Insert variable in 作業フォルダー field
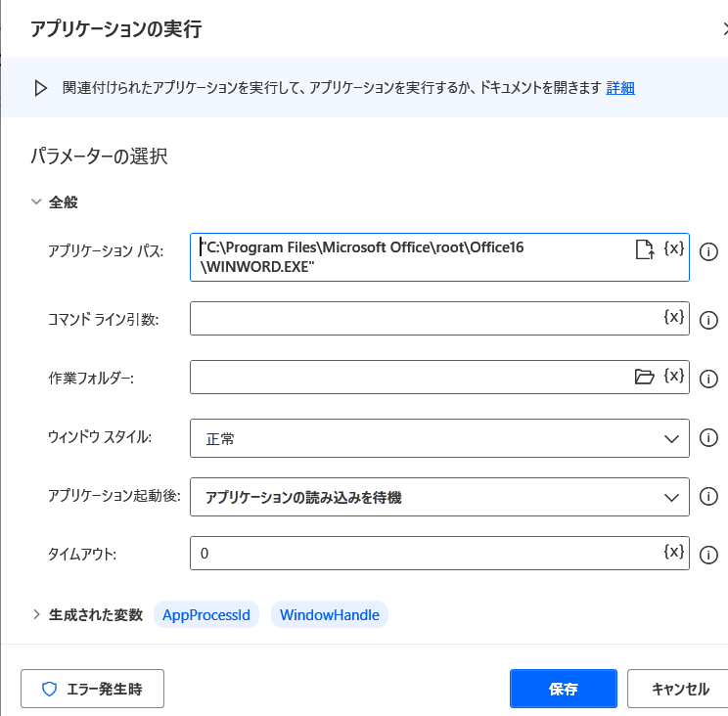Screen dimensions: 728x716 point(673,376)
